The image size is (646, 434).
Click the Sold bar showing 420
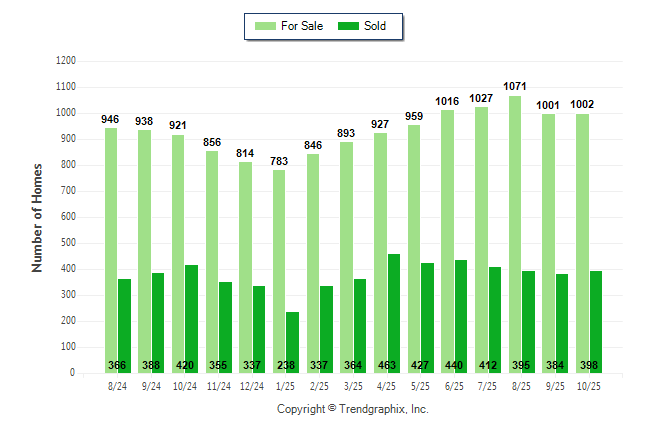tap(191, 318)
